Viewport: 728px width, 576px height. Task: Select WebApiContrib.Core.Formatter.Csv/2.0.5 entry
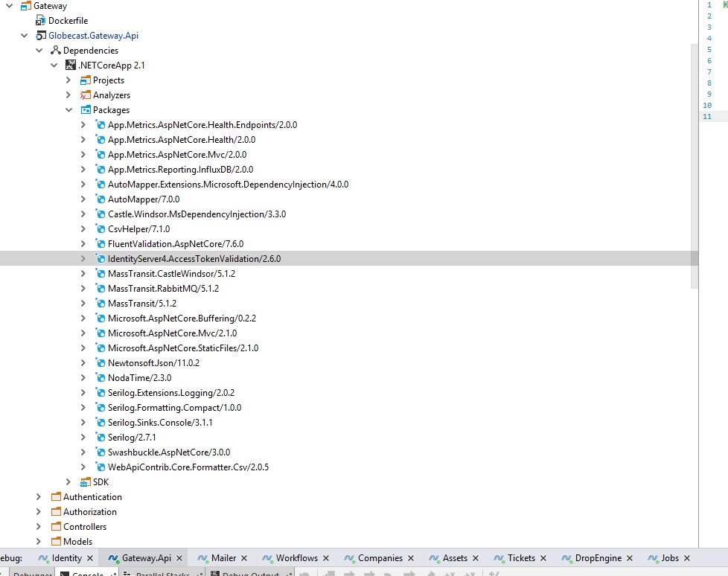(x=188, y=467)
